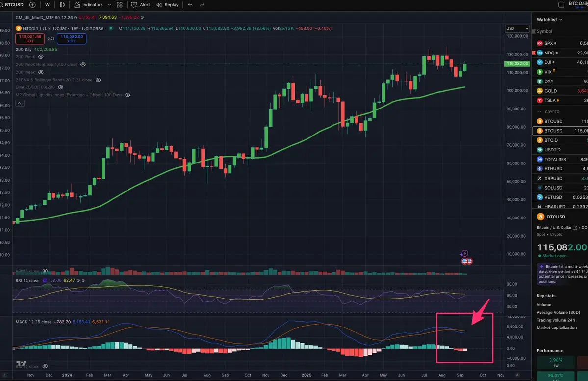Redo the chart action

202,5
